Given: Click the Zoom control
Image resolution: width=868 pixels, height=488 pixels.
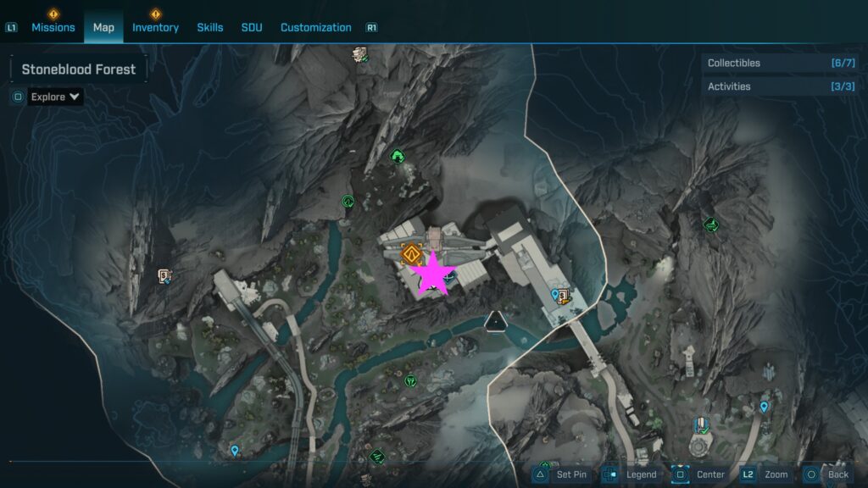Looking at the screenshot, I should (766, 474).
